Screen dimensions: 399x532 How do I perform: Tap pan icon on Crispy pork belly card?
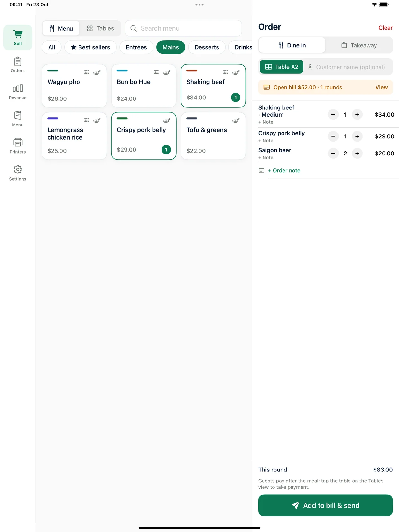pos(166,120)
